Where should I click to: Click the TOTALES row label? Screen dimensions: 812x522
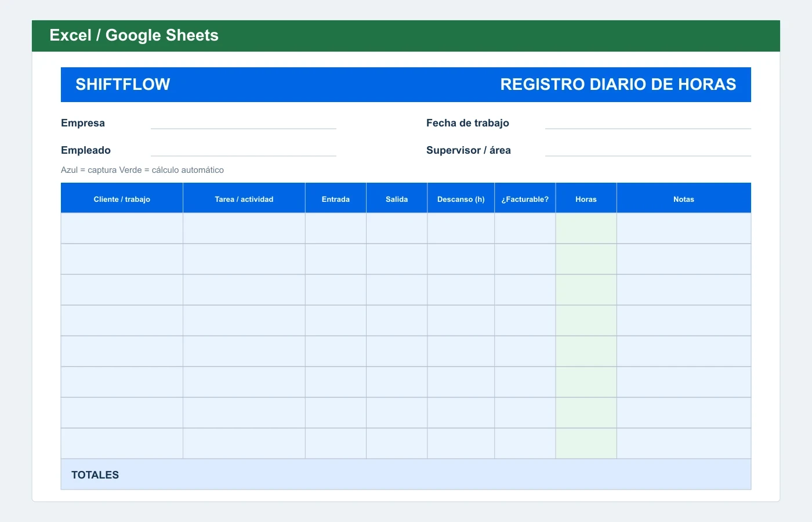point(95,475)
